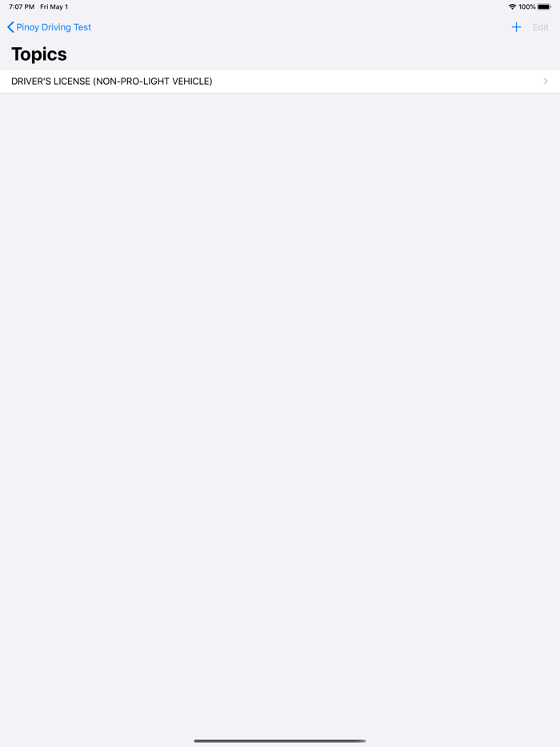Select the word VEHICLE in topic row
Screen dimensions: 560x747
(192, 82)
